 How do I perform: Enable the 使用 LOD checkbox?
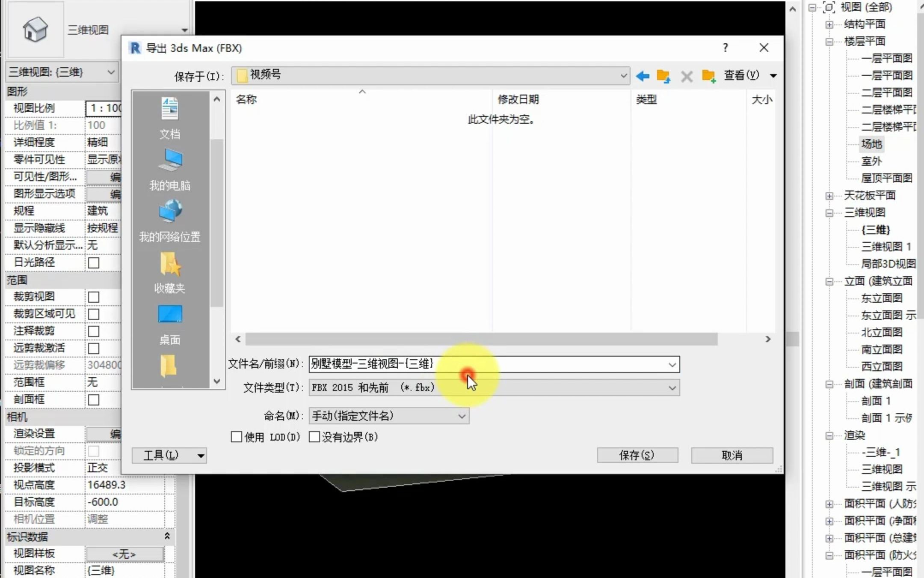[237, 437]
